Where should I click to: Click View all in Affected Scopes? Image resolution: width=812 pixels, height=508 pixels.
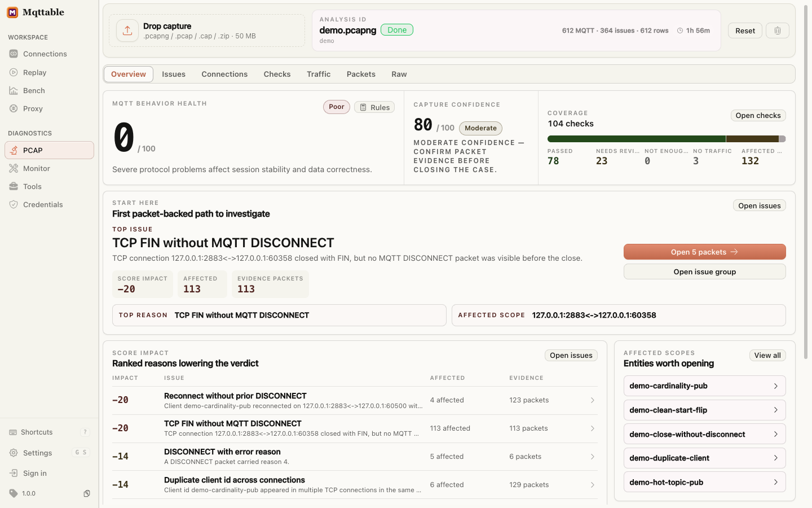coord(767,355)
